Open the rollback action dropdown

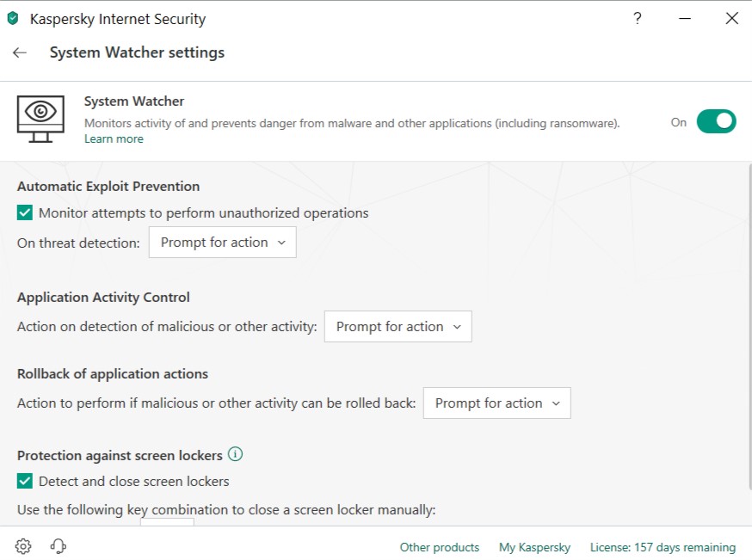[496, 403]
